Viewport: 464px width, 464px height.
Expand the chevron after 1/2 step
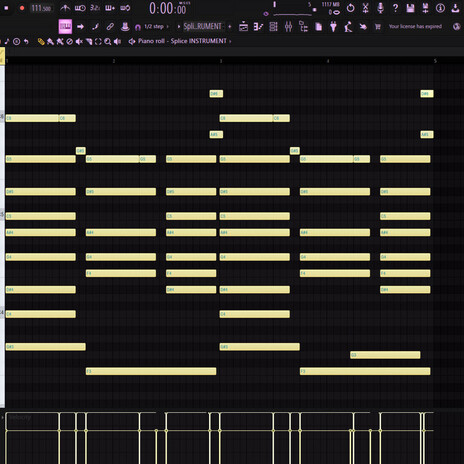167,27
